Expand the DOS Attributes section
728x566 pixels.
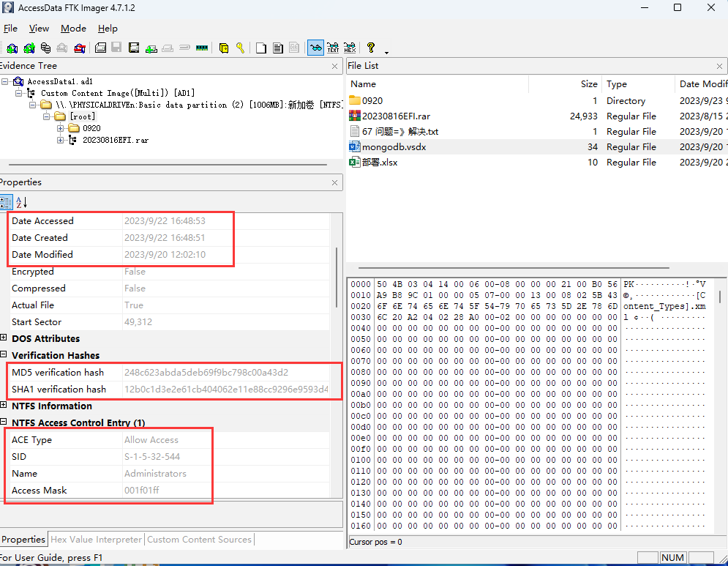tap(4, 338)
